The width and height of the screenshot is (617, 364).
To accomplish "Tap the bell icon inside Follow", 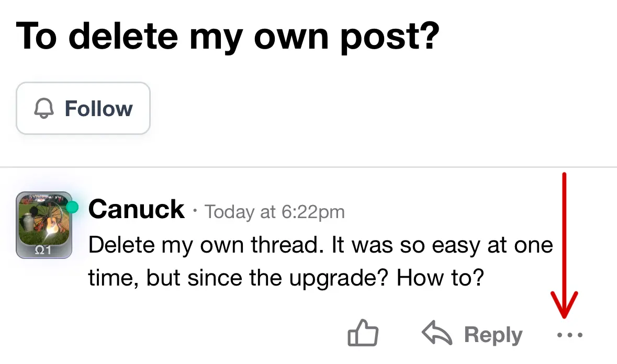I will pos(44,109).
